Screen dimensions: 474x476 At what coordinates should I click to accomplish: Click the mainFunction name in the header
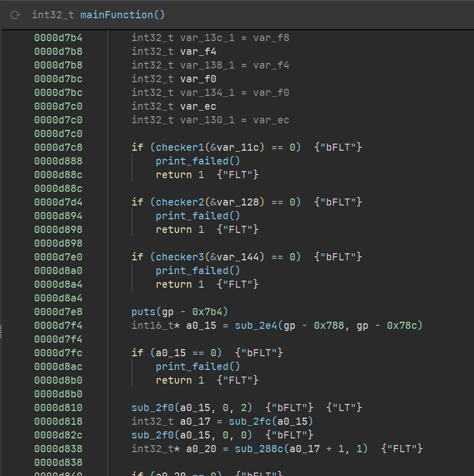tap(122, 15)
